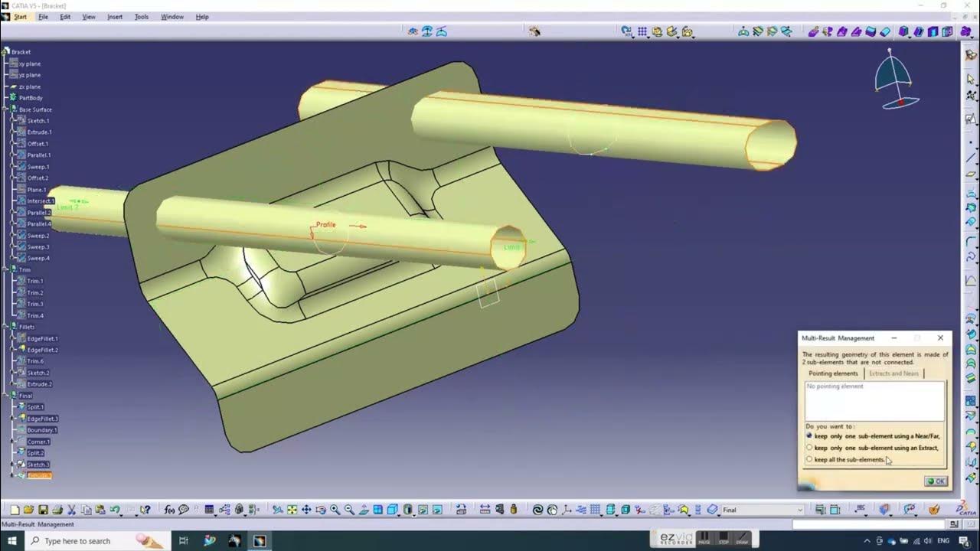The image size is (980, 551).
Task: Click the What's This help icon
Action: tap(145, 510)
